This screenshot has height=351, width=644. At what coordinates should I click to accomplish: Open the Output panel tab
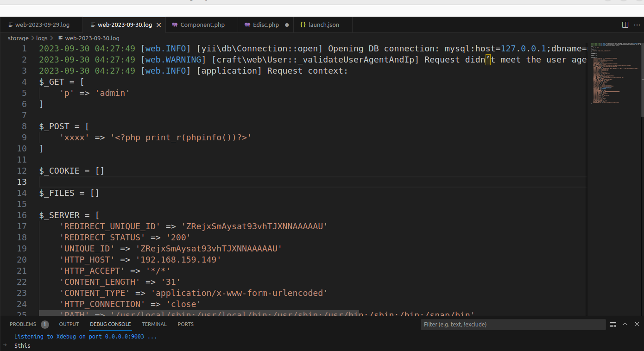69,325
